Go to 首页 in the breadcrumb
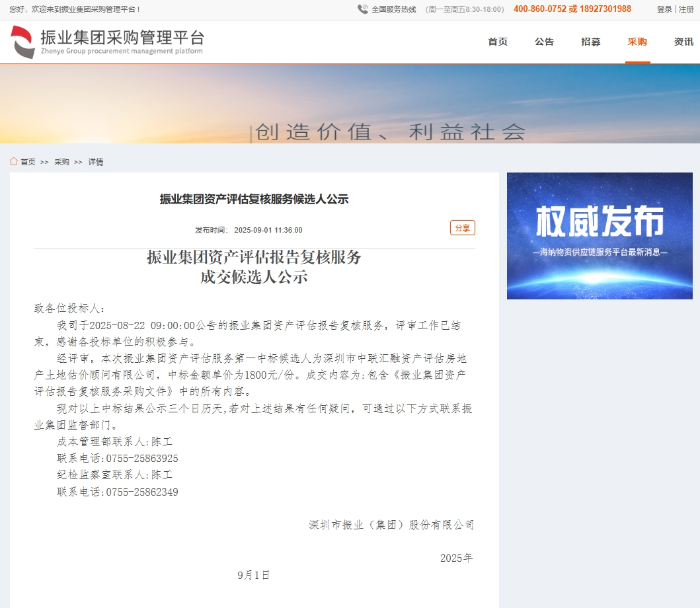Viewport: 700px width, 608px height. point(28,162)
